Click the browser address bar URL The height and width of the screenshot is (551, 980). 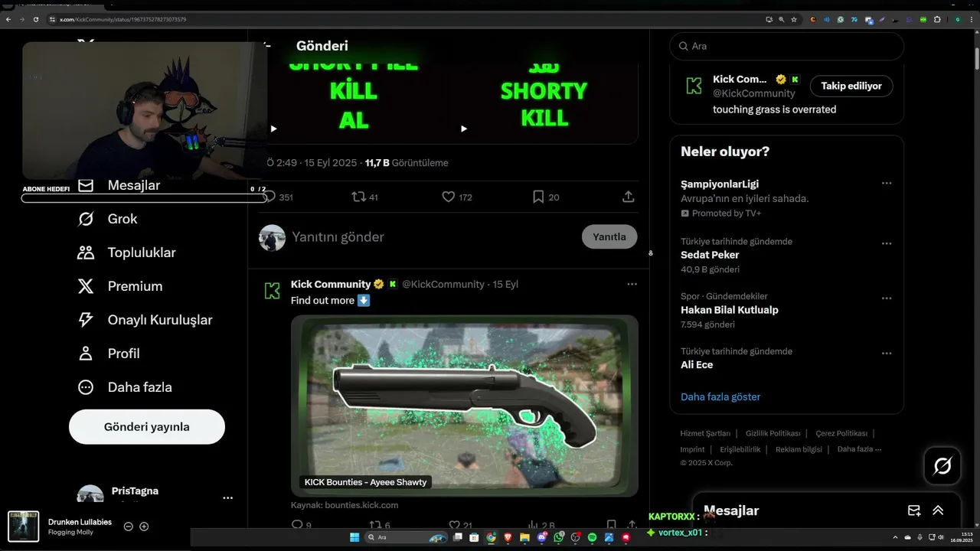coord(122,19)
